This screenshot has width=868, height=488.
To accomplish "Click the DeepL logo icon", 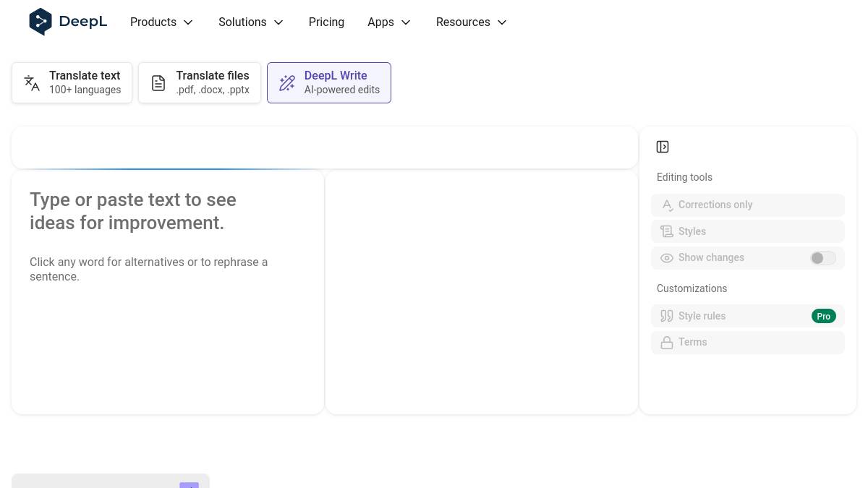I will pos(41,22).
